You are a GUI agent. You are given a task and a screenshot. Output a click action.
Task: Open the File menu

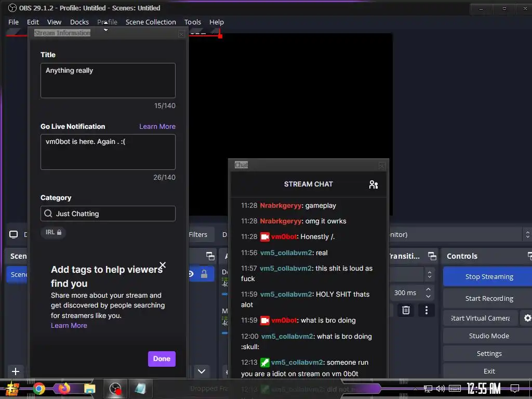point(13,22)
